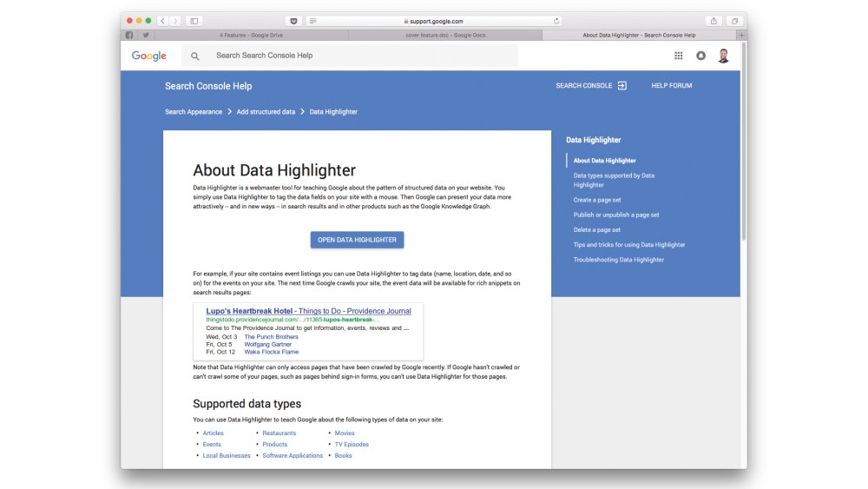Open the Events data type link
Viewport: 868px width, 489px height.
[212, 444]
